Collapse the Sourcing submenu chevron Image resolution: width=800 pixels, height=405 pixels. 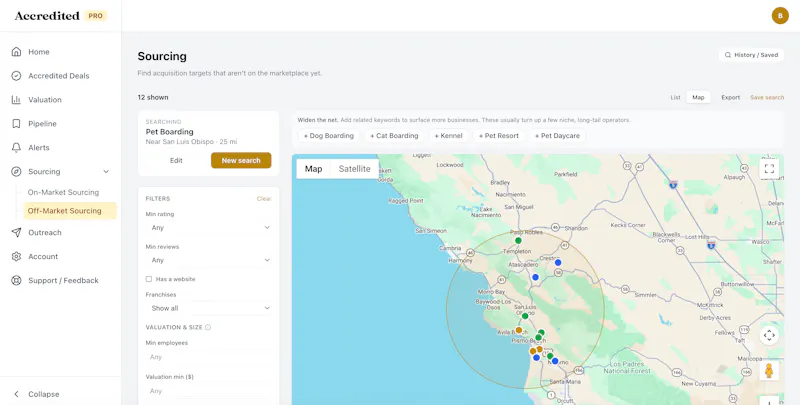click(x=106, y=172)
